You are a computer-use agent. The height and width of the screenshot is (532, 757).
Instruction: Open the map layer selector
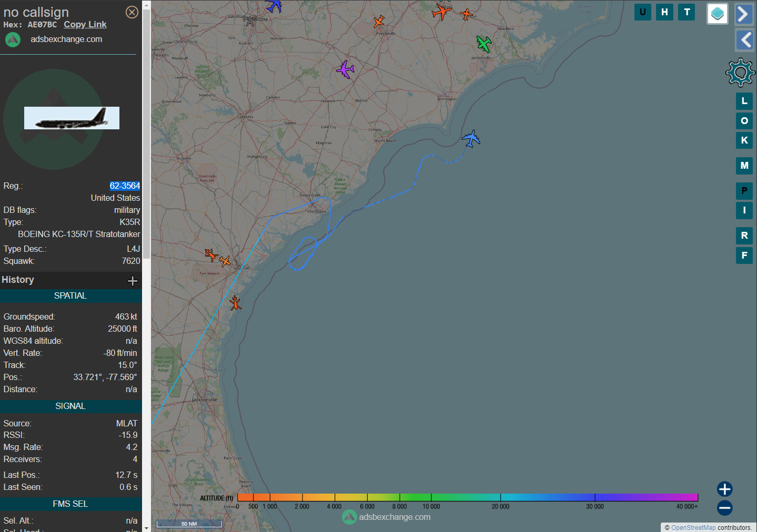click(718, 14)
